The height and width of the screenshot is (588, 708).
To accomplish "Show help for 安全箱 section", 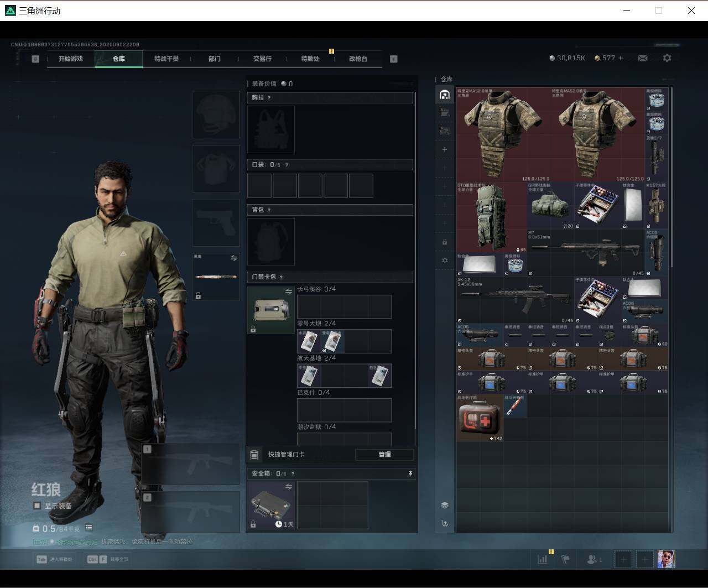I will pyautogui.click(x=293, y=473).
